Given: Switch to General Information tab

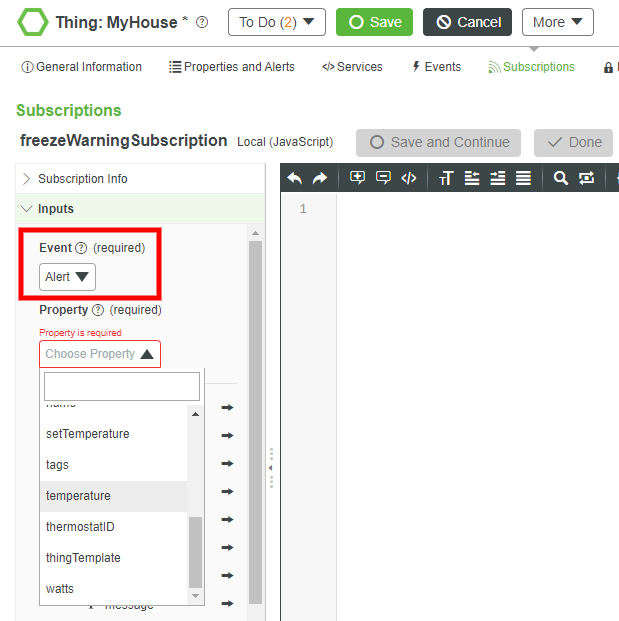Looking at the screenshot, I should (x=82, y=67).
